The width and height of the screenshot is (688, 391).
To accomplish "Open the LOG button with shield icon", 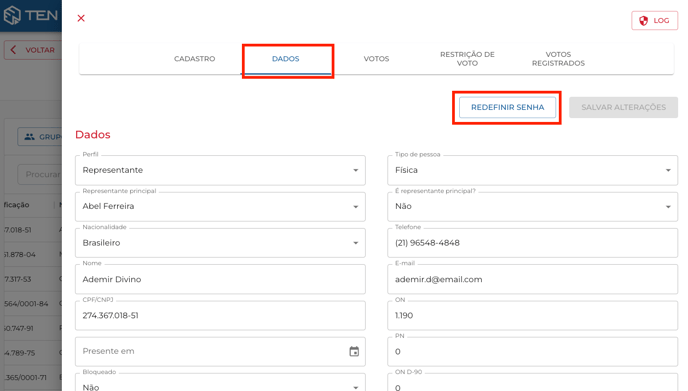I will click(654, 21).
